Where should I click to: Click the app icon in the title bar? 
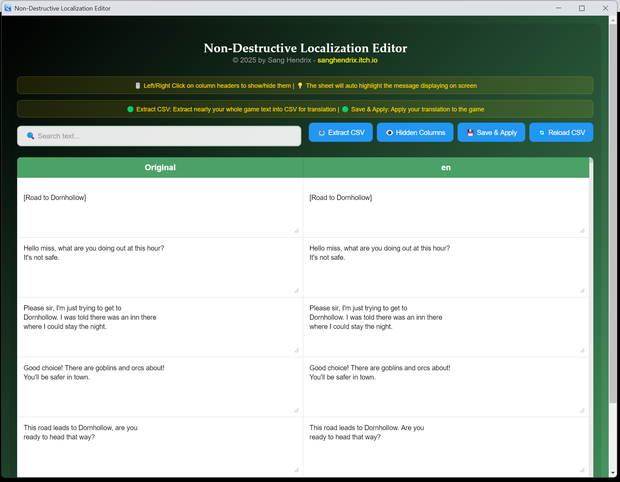(8, 8)
